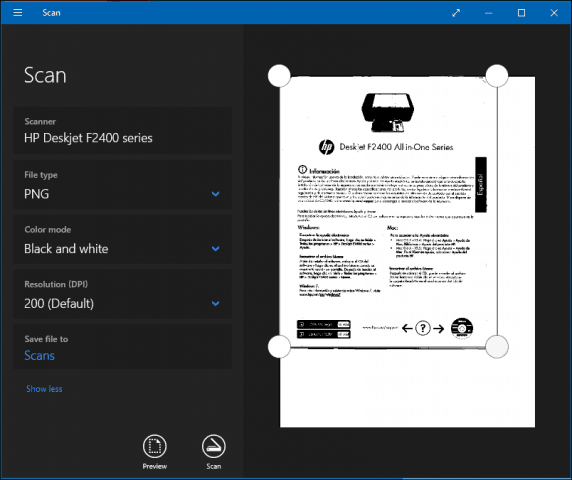Click the scanned document preview image

407,252
